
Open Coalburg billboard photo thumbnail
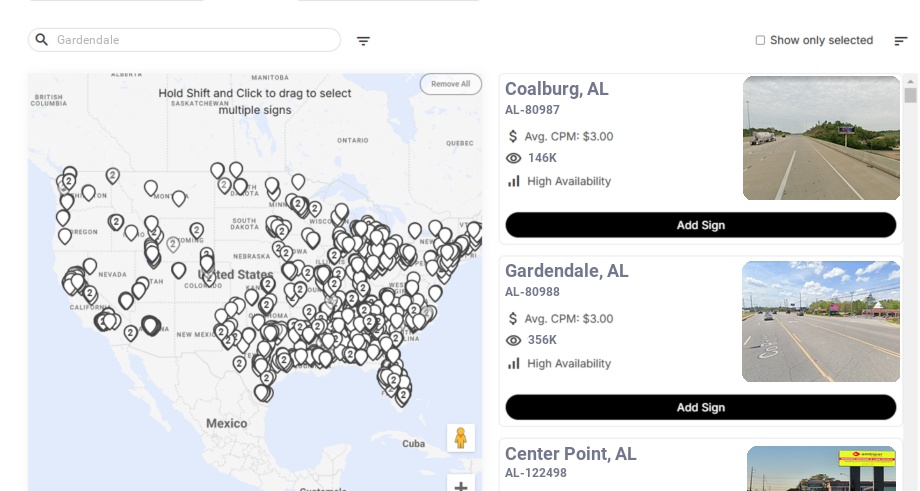click(x=821, y=138)
